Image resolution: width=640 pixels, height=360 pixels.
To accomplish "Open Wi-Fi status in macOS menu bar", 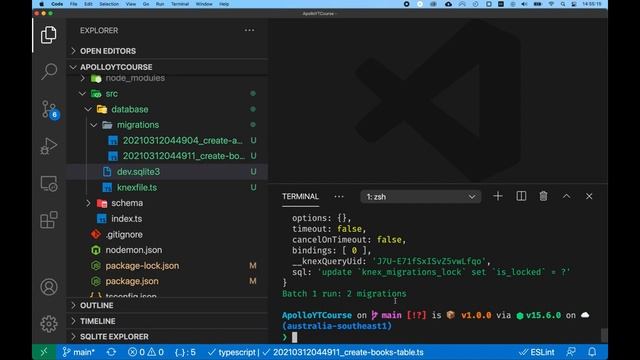I will coord(551,4).
